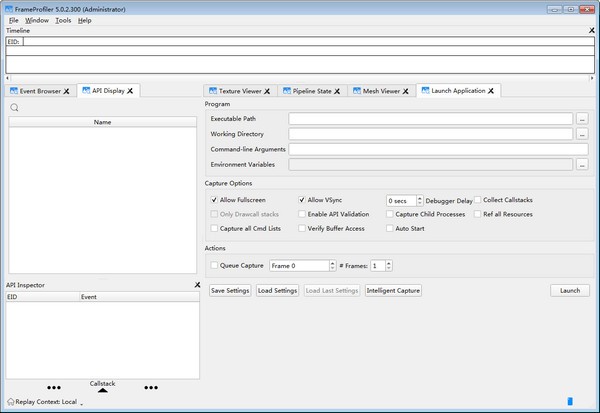Enable Capture all Cmd Lists

pos(214,228)
